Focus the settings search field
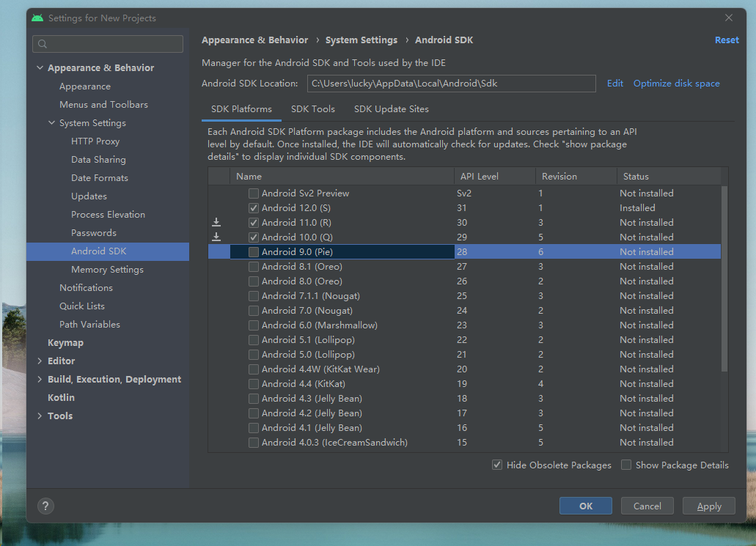Screen dimensions: 756x546 108,44
